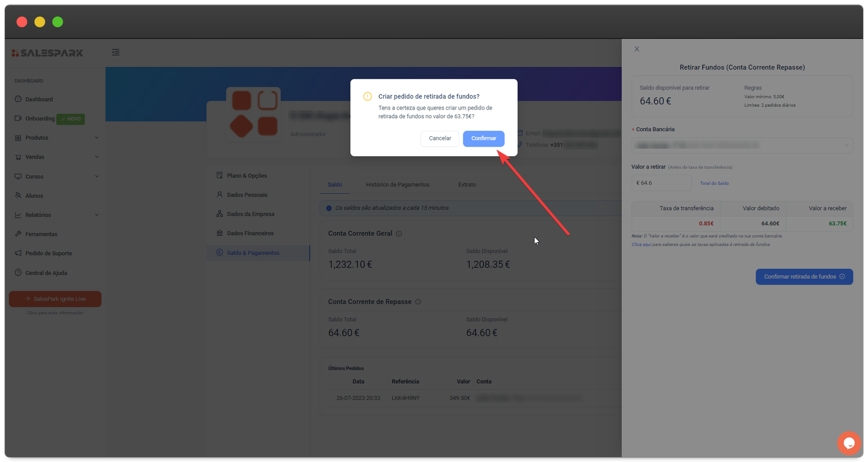Click the Dashboard sidebar icon

18,99
